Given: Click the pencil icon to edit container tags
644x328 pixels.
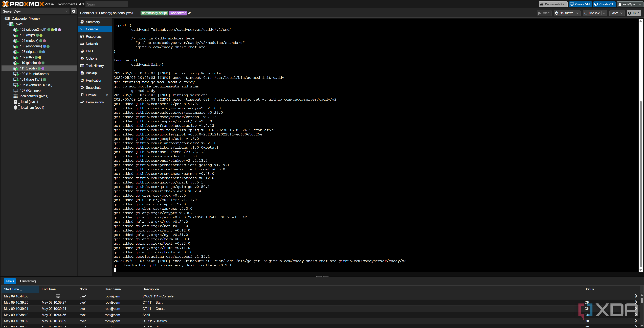Looking at the screenshot, I should 189,13.
